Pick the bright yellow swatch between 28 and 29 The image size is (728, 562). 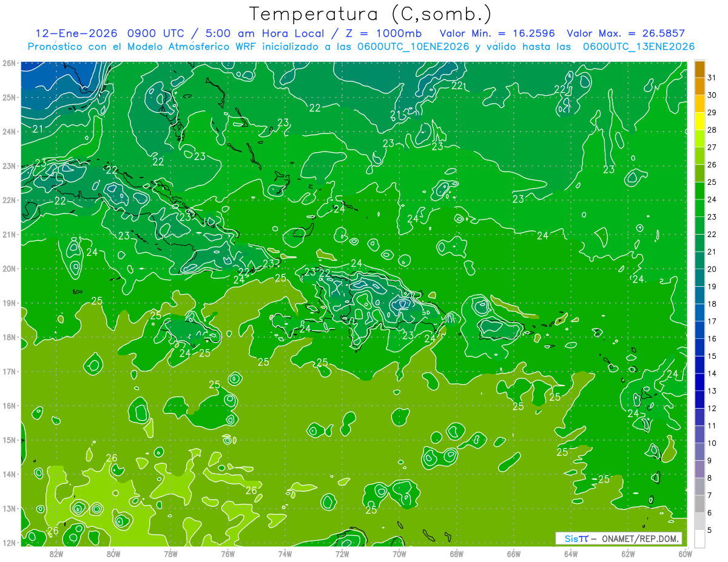(x=699, y=122)
